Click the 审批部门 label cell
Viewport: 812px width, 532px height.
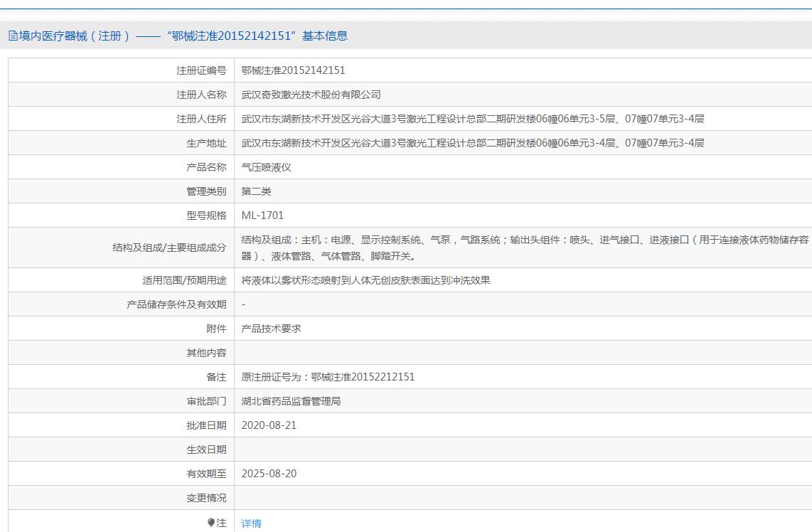pos(121,401)
